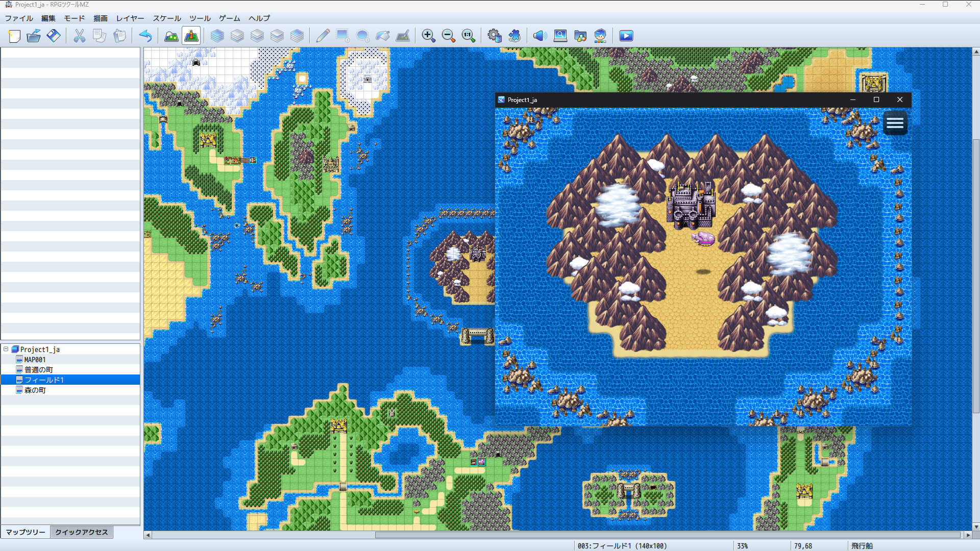Open the Character Generator
Image resolution: width=980 pixels, height=551 pixels.
point(600,36)
